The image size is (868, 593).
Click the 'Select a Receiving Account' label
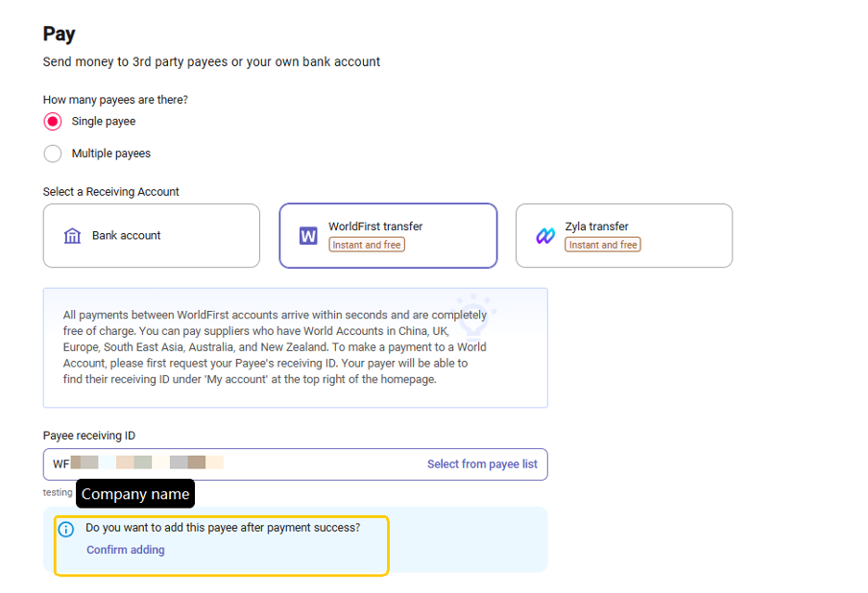click(111, 191)
